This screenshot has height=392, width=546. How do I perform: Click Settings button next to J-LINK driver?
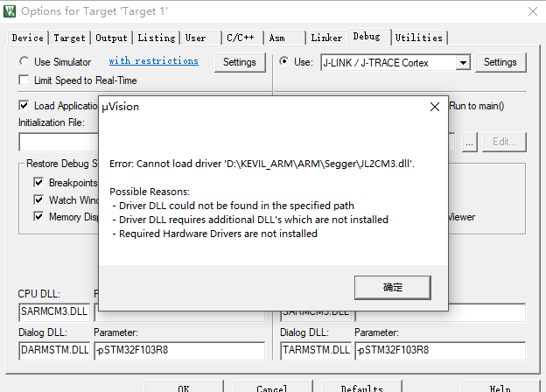tap(500, 62)
